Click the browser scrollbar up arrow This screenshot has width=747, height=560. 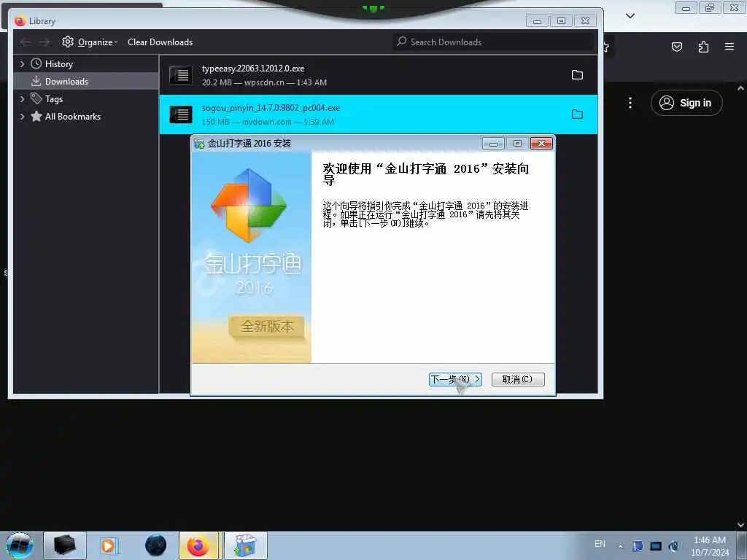point(740,88)
